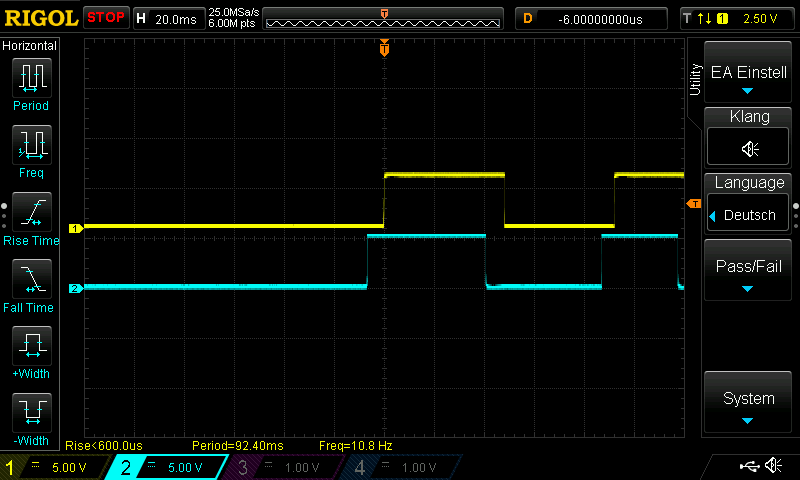Select the +Width measurement icon

point(32,345)
